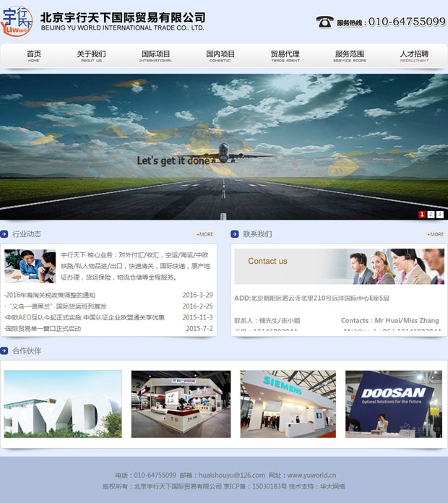The image size is (448, 503).
Task: Open 2016年海淘关税政策调整的通知 news link
Action: point(51,295)
